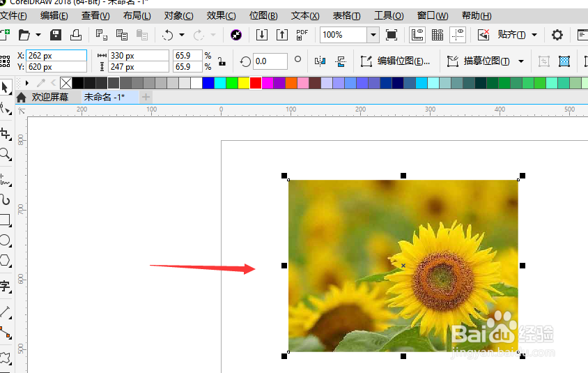Click the 贴齐(T) button
Viewport: 588px width, 373px height.
511,35
